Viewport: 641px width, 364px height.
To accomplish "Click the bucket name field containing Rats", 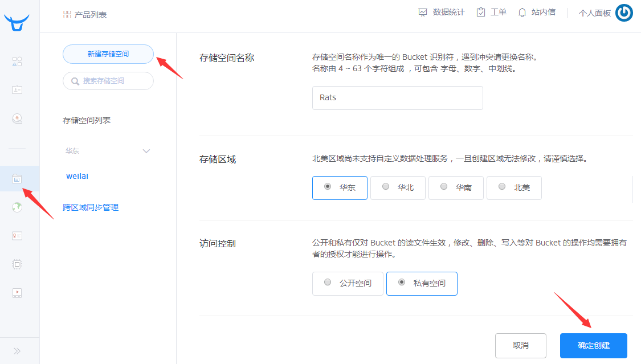I will click(x=397, y=98).
